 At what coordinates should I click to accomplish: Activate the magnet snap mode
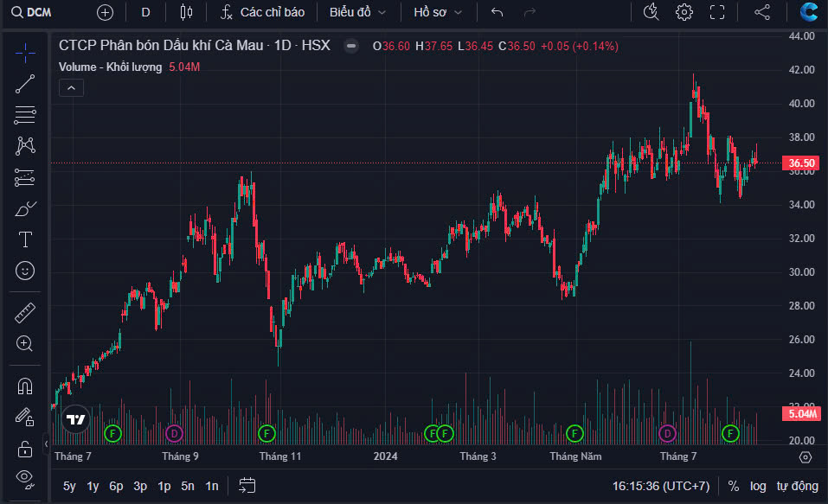pos(25,386)
